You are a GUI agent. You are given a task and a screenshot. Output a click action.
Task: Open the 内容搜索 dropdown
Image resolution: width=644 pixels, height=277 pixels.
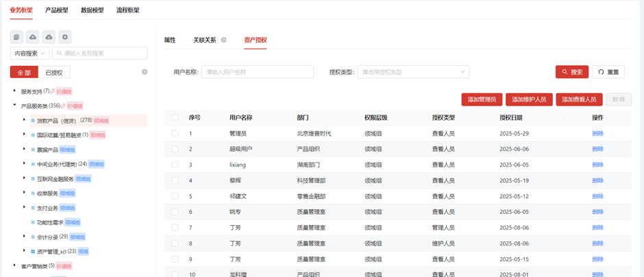(30, 53)
